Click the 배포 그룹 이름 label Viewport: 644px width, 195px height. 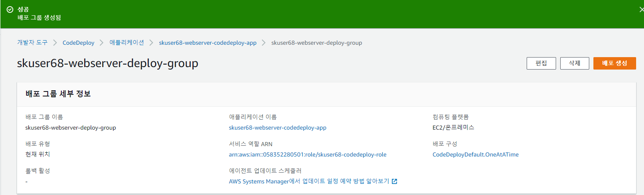[44, 117]
